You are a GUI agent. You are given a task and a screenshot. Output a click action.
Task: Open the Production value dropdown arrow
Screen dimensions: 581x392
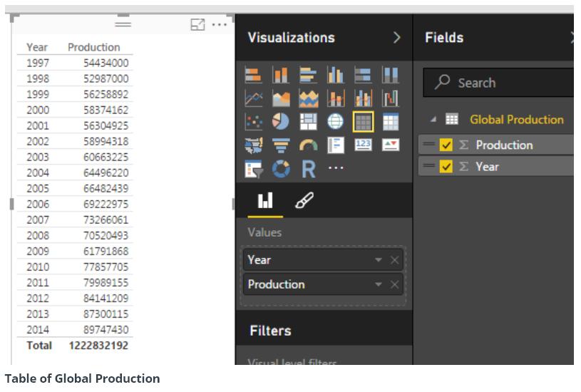pos(379,285)
